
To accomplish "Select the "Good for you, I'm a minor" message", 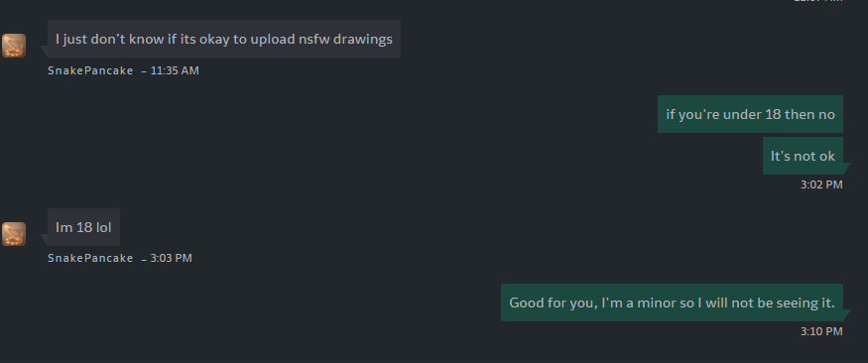I will coord(672,302).
